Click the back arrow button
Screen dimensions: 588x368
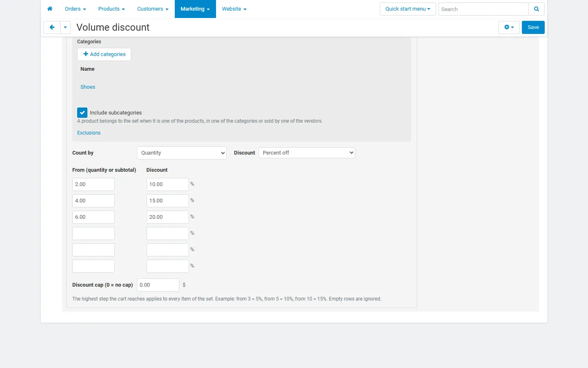coord(52,27)
